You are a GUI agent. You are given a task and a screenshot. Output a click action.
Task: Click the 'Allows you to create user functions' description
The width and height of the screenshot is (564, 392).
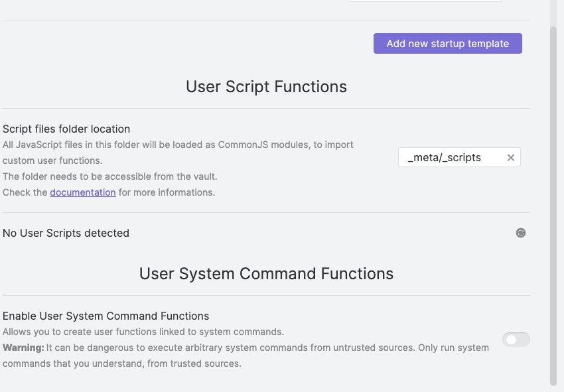pos(143,332)
